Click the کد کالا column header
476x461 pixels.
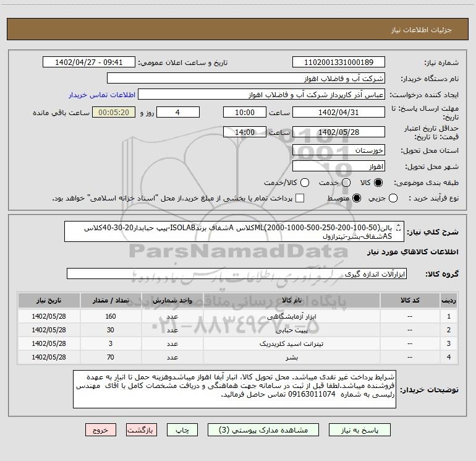[410, 300]
